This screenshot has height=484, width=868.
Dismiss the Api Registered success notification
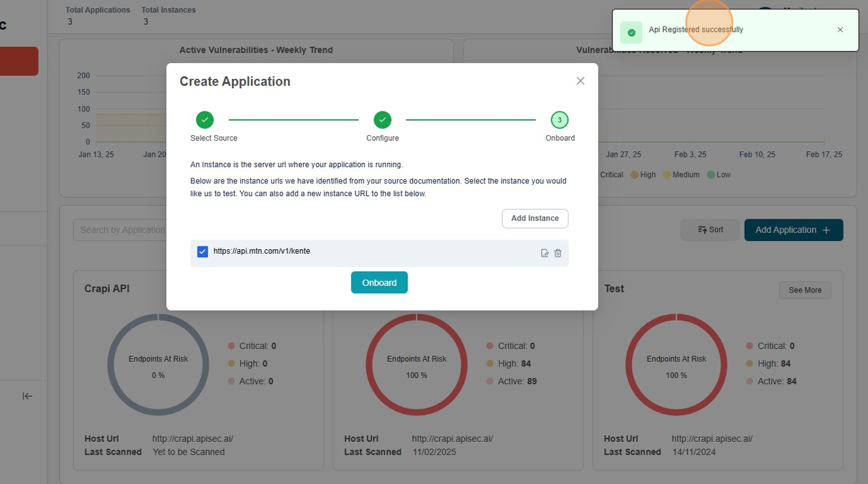(x=840, y=30)
